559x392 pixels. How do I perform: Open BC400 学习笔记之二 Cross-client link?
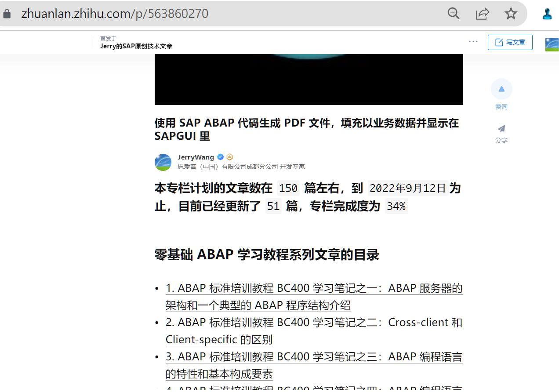tap(314, 331)
